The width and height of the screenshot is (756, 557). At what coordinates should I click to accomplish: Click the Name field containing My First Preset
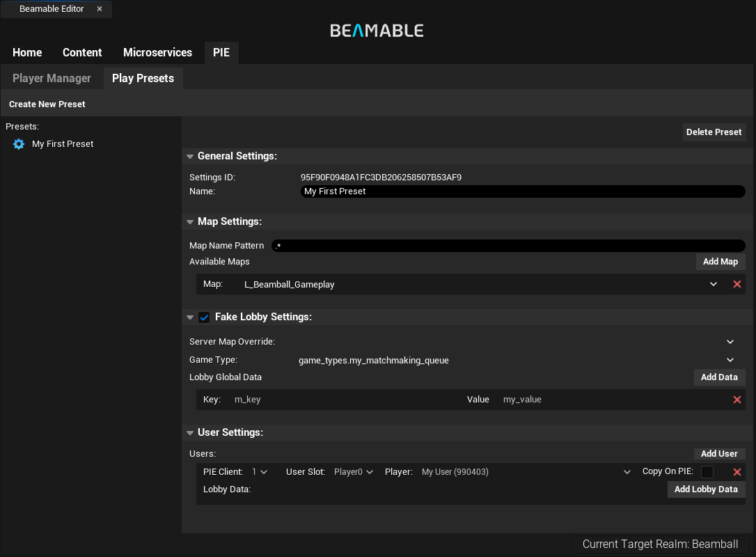click(x=523, y=191)
